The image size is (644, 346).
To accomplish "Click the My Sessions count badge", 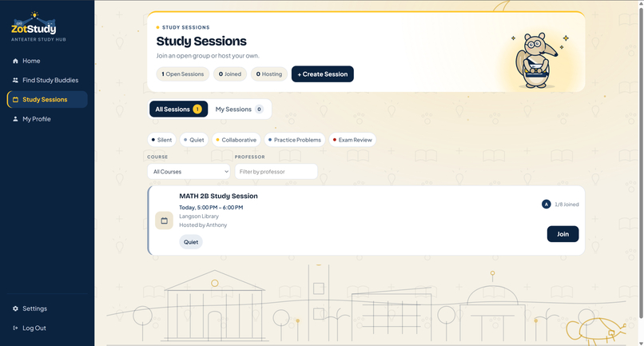I will point(259,109).
